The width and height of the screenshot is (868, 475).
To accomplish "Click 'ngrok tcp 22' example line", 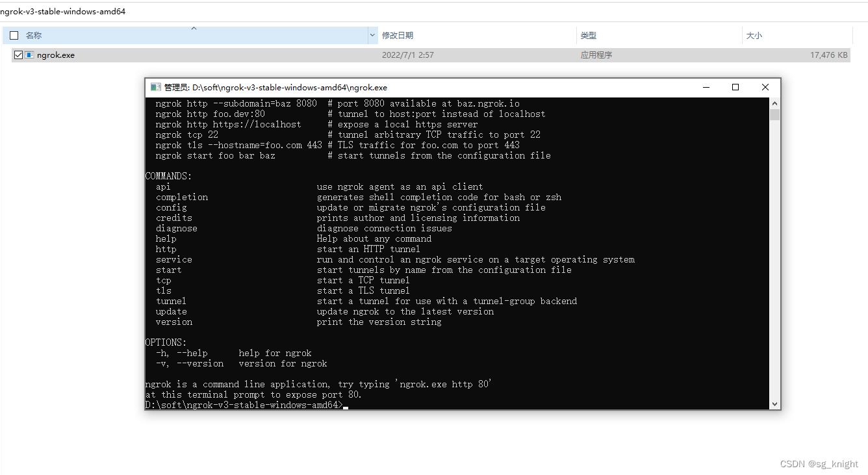I will [187, 135].
